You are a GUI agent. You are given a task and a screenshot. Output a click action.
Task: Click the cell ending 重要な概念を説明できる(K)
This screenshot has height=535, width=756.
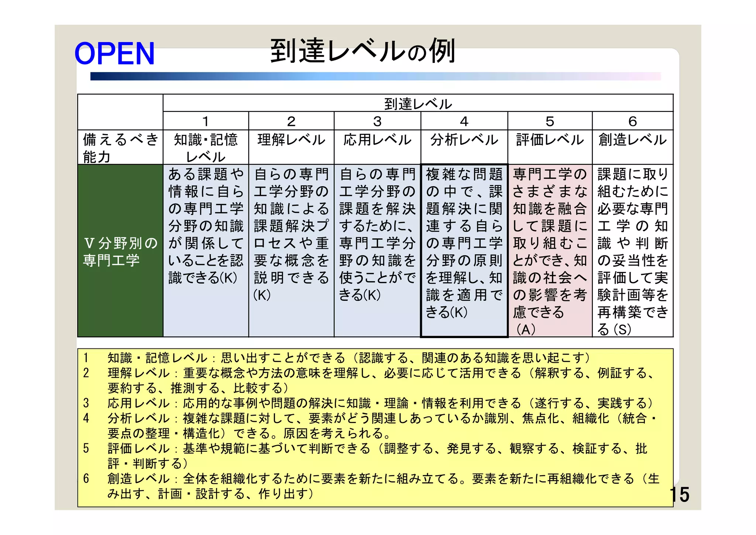[291, 251]
